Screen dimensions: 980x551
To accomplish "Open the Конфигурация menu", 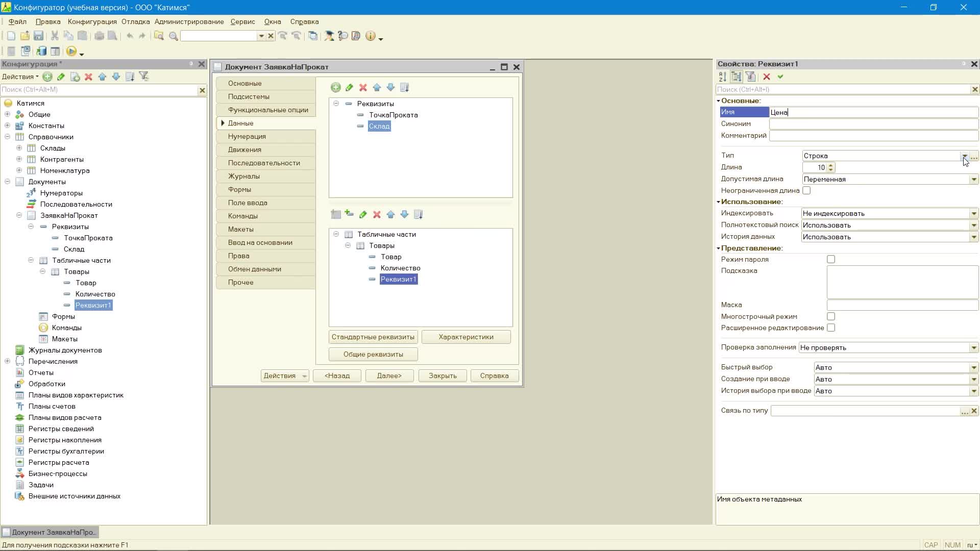I will [92, 21].
